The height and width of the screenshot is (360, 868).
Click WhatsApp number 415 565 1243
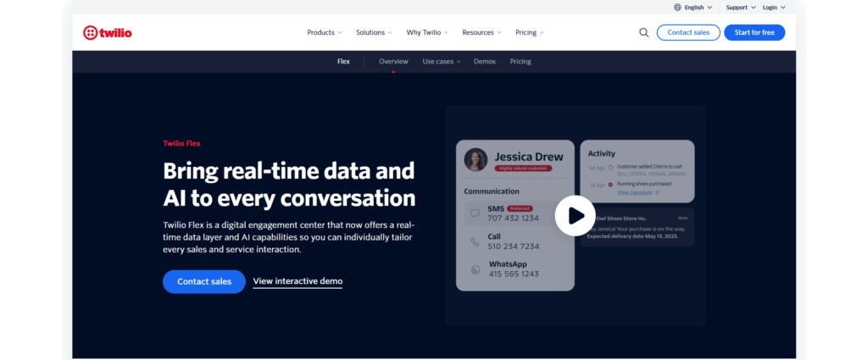coord(513,274)
